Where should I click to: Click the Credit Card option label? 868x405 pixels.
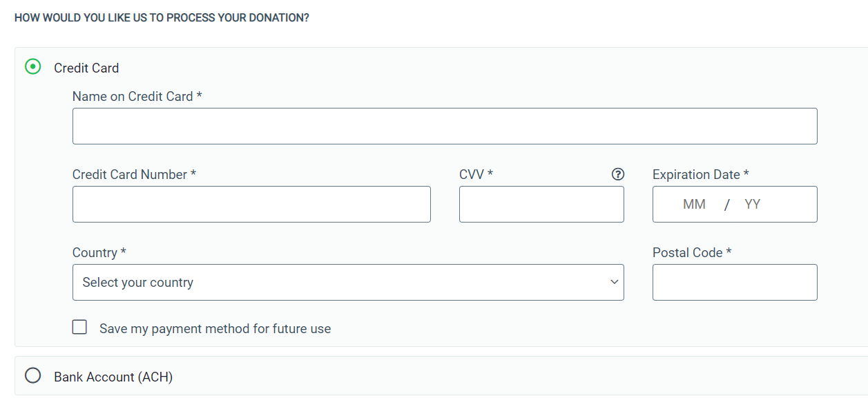pos(86,68)
